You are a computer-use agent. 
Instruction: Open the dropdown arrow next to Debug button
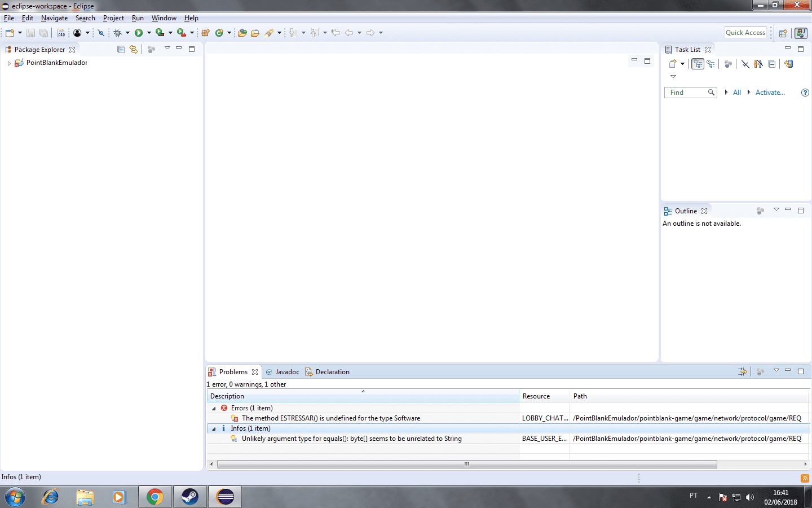tap(127, 33)
